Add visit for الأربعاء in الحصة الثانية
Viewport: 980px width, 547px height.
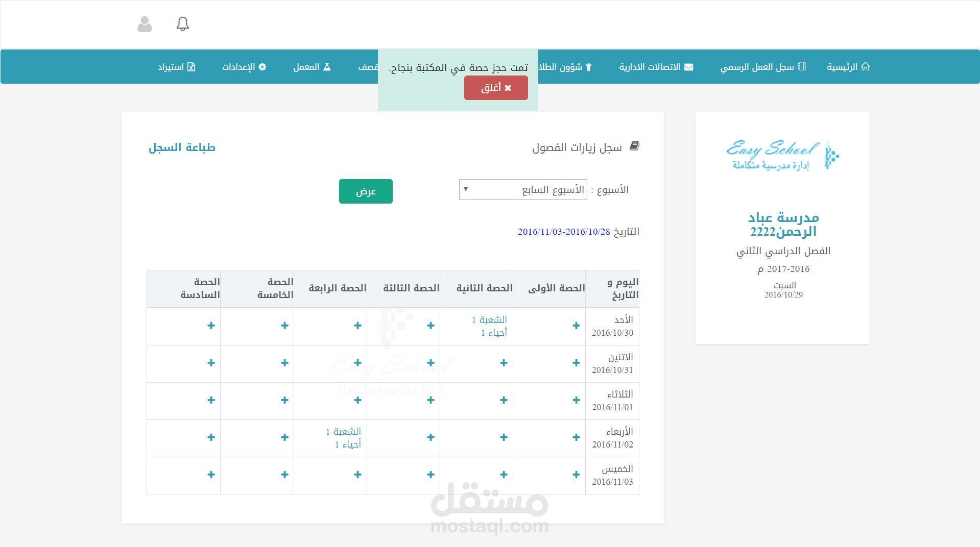504,437
